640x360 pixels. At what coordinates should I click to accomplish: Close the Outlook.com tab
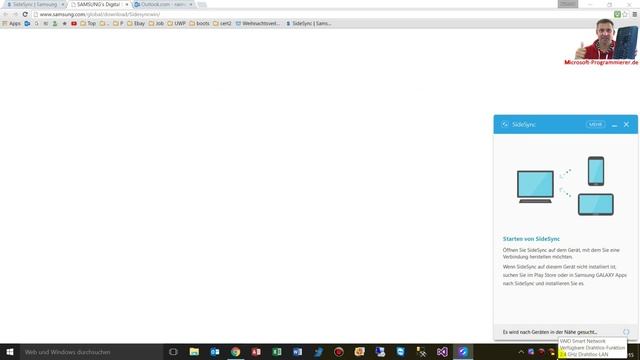(191, 4)
